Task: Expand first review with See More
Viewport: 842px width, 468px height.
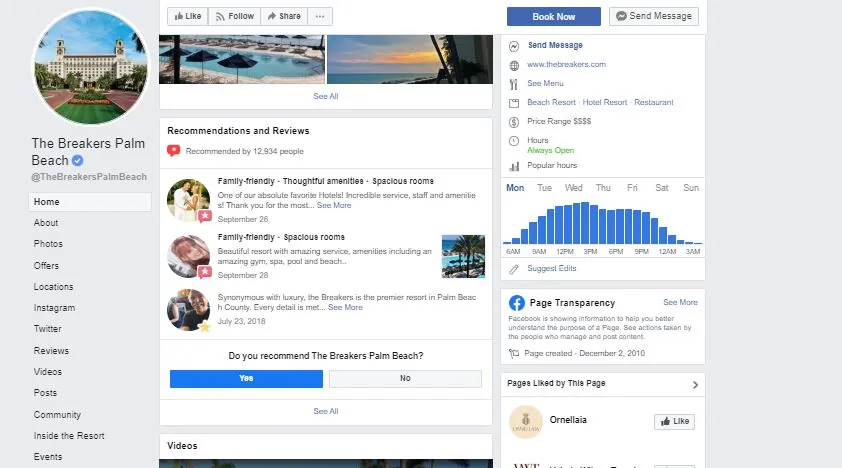Action: tap(334, 205)
